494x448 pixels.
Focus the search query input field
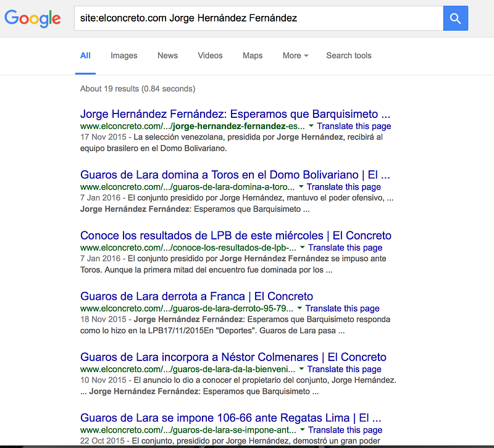click(258, 19)
